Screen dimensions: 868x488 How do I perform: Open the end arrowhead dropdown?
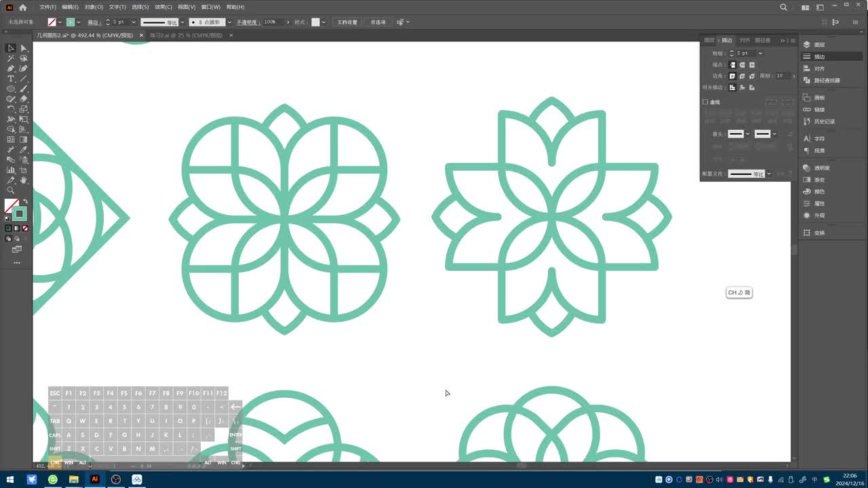[x=774, y=134]
